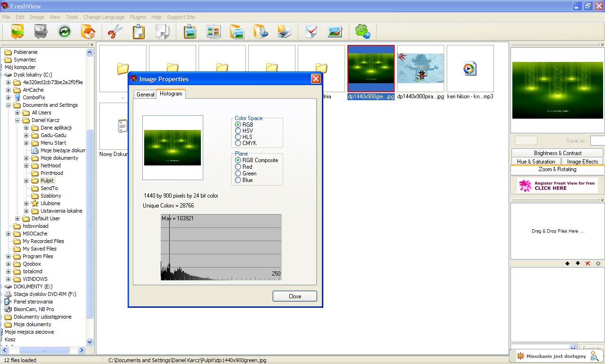Select the Histogram tab
Screen dimensions: 605x364
click(171, 94)
